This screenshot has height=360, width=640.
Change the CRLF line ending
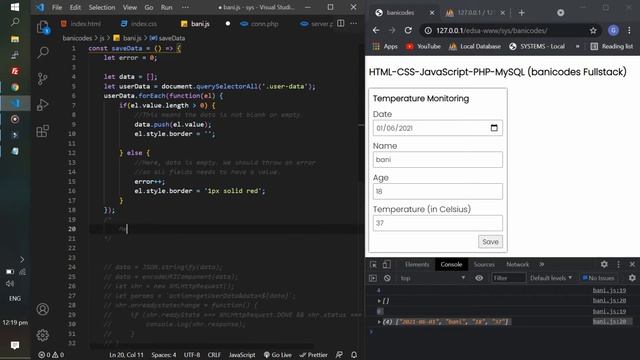point(214,355)
